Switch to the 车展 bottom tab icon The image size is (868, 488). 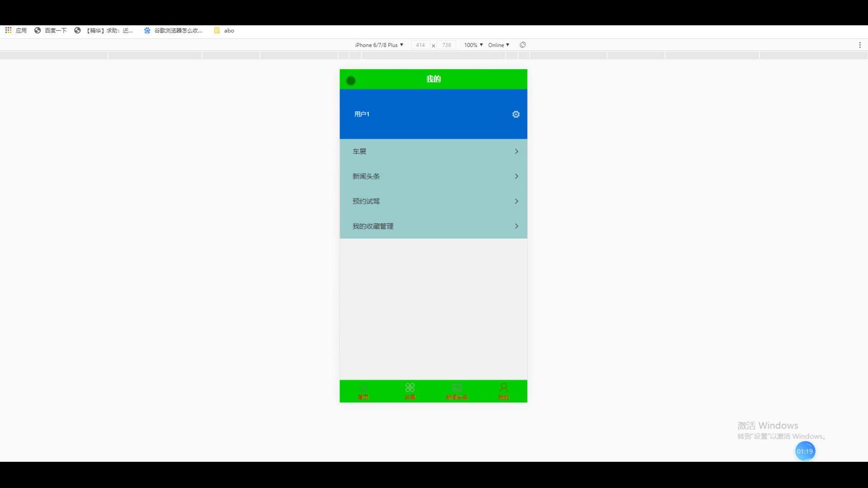click(x=410, y=388)
